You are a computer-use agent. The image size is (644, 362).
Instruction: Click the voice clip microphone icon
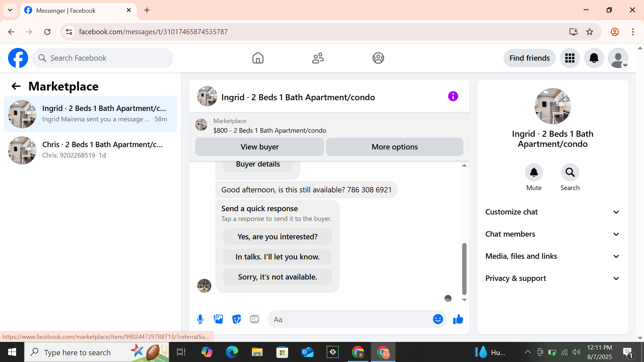[x=200, y=319]
